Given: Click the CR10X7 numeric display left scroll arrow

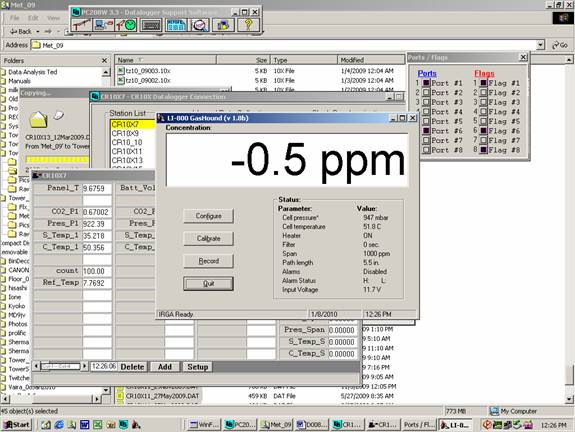Looking at the screenshot, I should point(36,366).
